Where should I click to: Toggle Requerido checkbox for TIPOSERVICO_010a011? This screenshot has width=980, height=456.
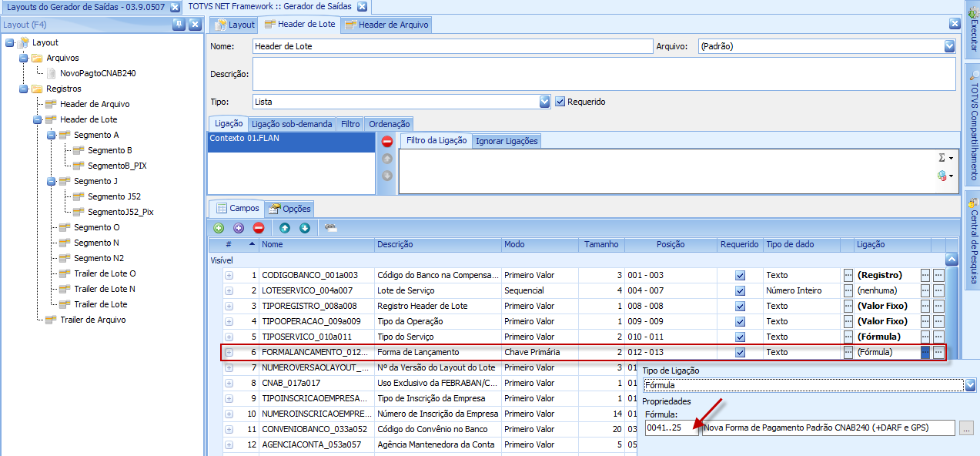point(740,337)
